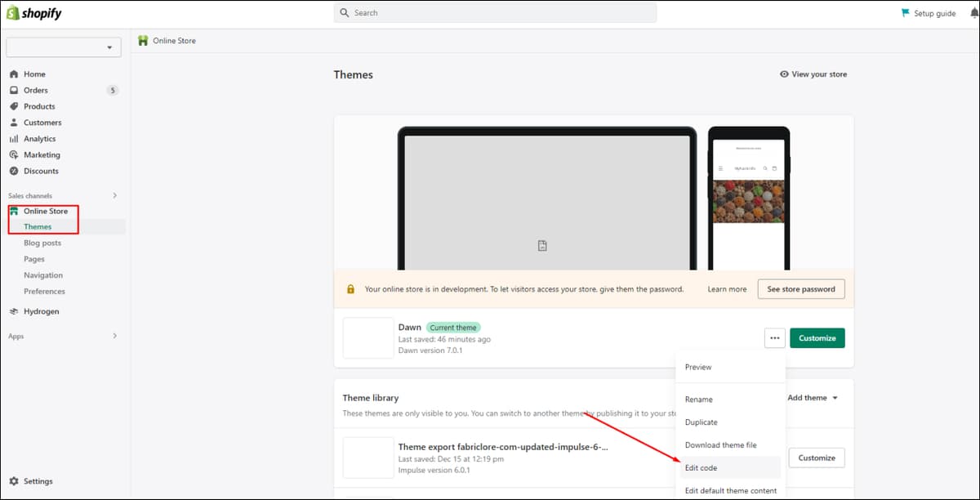Screen dimensions: 980x500
Task: Open the store selector dropdown
Action: coord(64,47)
